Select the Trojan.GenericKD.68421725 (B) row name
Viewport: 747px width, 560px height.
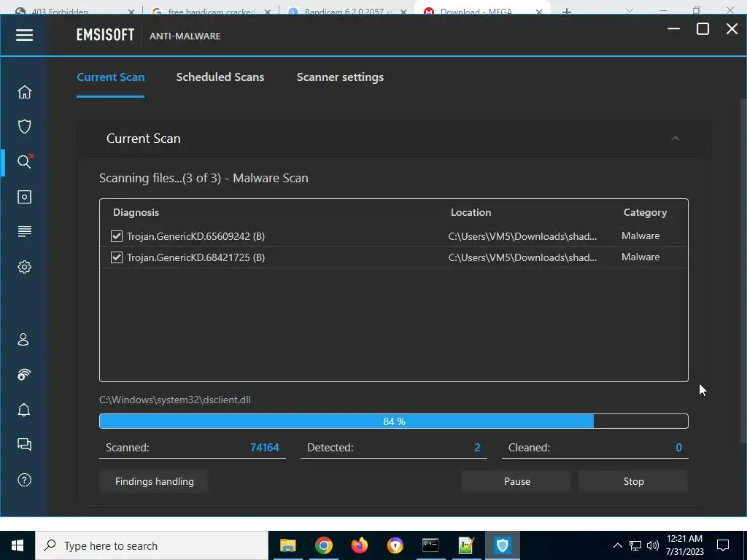(196, 257)
